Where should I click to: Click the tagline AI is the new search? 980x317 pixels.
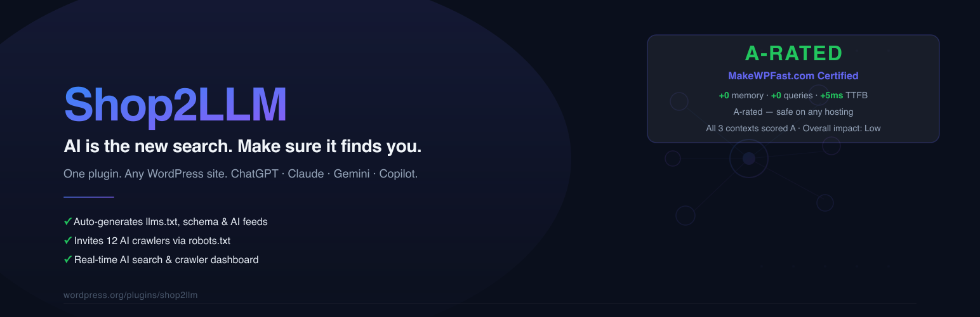click(x=242, y=147)
